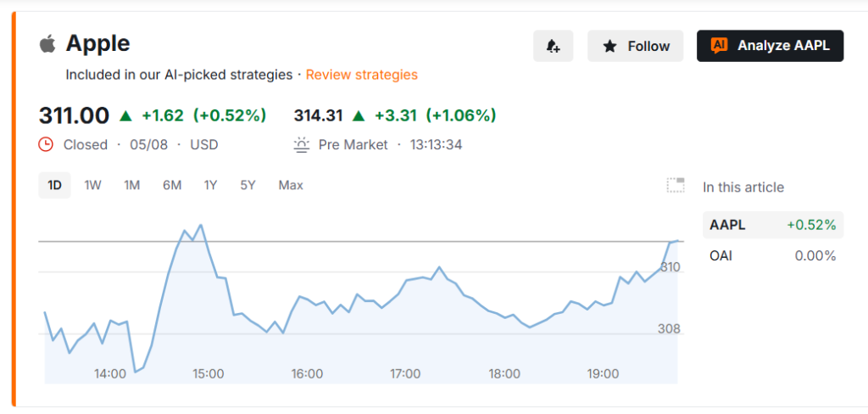Screen dimensions: 868x414
Task: Select the 1D time range
Action: pos(54,185)
